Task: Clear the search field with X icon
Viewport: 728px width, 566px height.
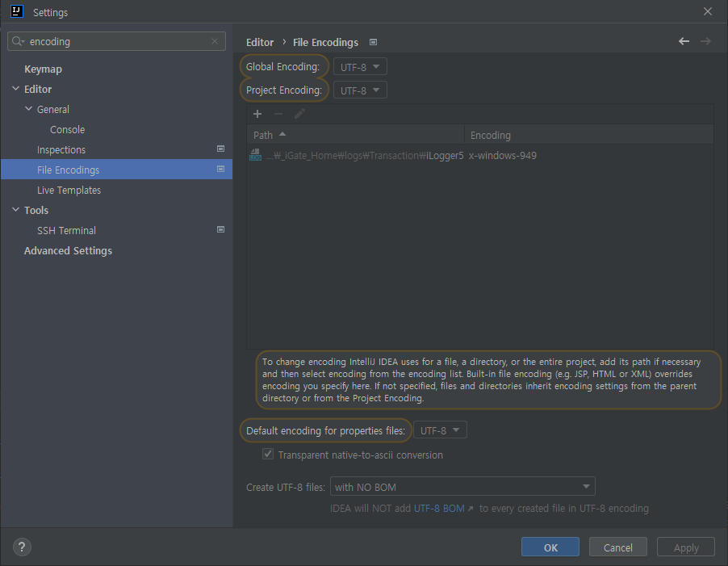Action: [x=215, y=41]
